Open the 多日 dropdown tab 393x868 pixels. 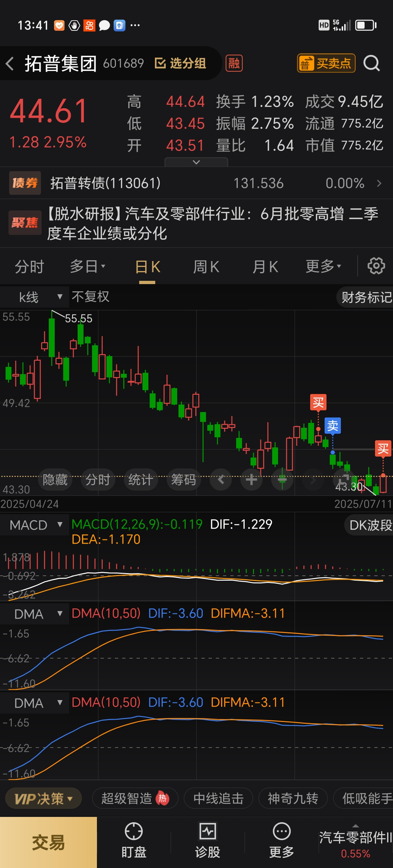[88, 266]
